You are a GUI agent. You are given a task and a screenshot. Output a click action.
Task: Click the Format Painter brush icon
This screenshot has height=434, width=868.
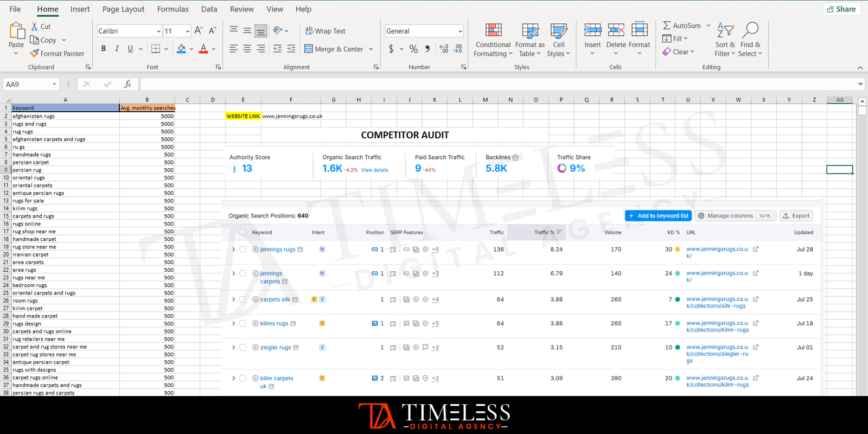point(35,53)
